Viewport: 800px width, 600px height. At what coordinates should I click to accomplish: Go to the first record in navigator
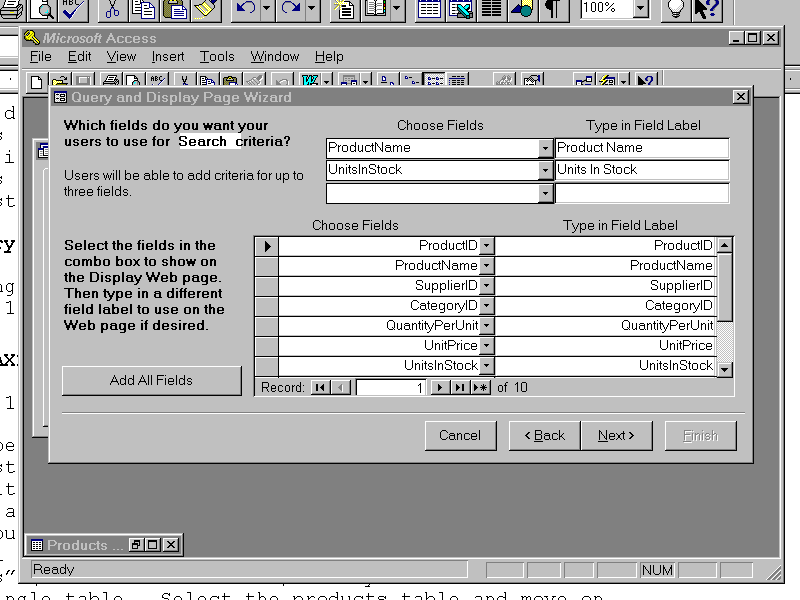[320, 387]
